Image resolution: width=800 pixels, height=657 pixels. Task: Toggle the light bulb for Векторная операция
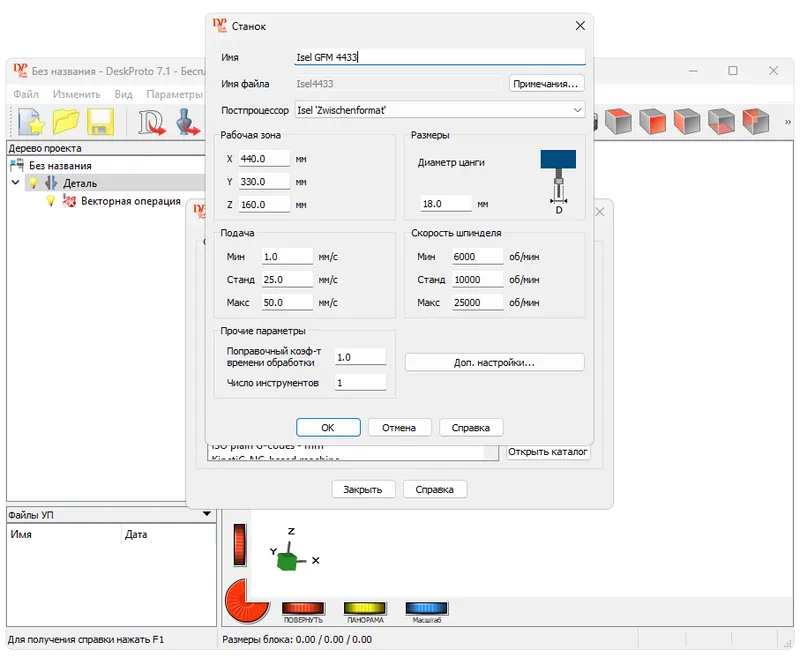coord(51,200)
